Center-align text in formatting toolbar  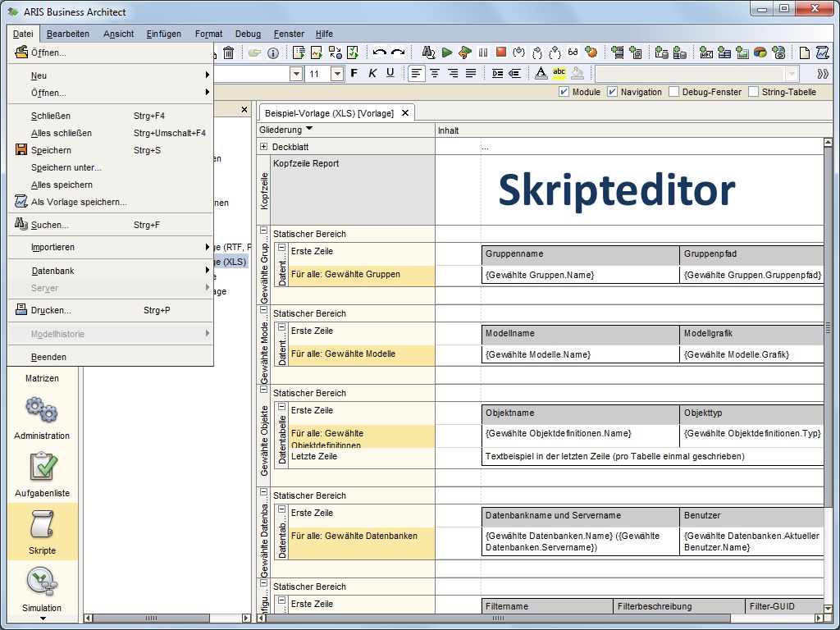click(x=435, y=73)
